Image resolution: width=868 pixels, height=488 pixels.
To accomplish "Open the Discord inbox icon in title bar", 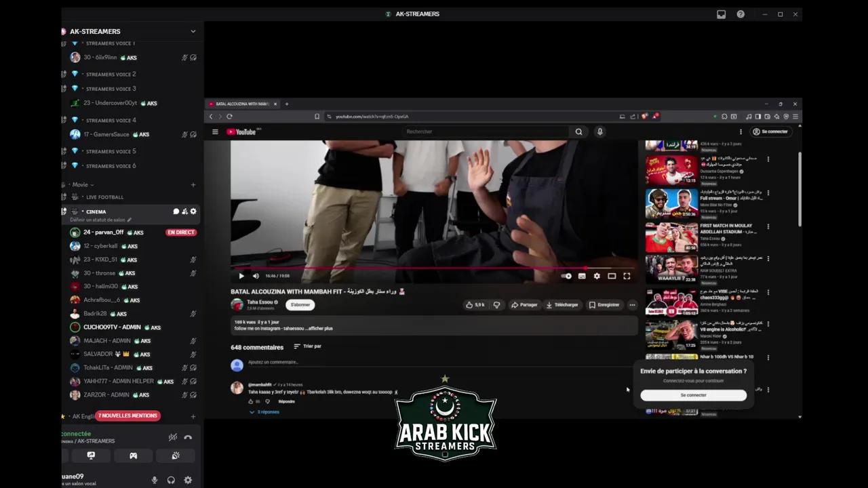I will (x=722, y=14).
